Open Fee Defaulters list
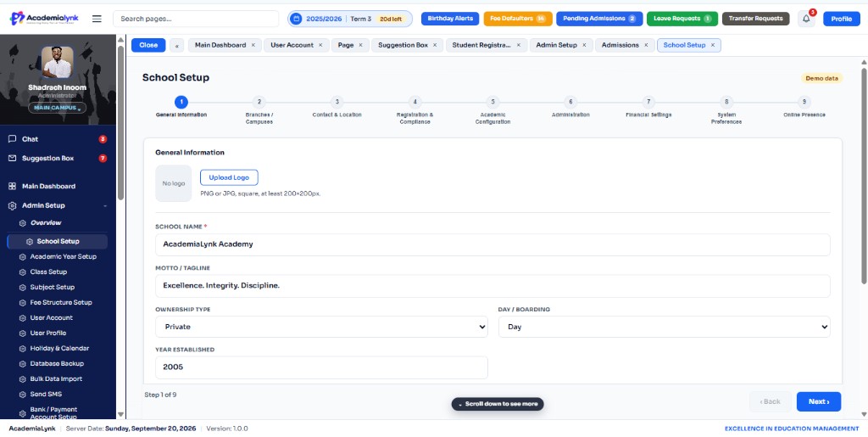 [518, 19]
